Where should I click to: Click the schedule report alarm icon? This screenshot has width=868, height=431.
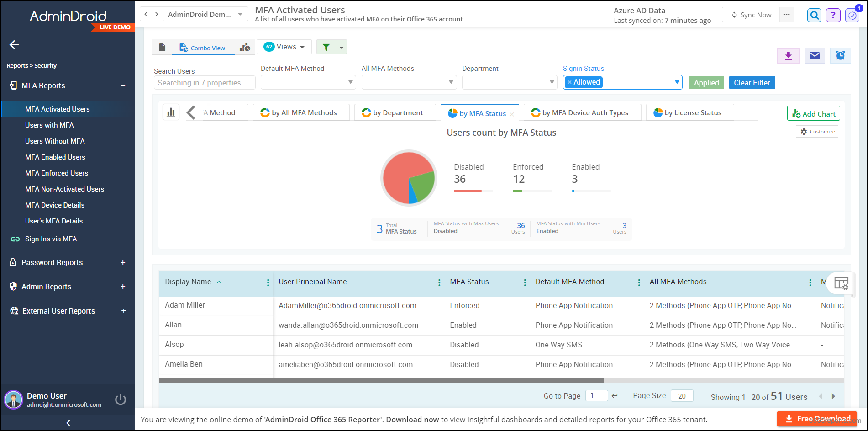coord(840,56)
